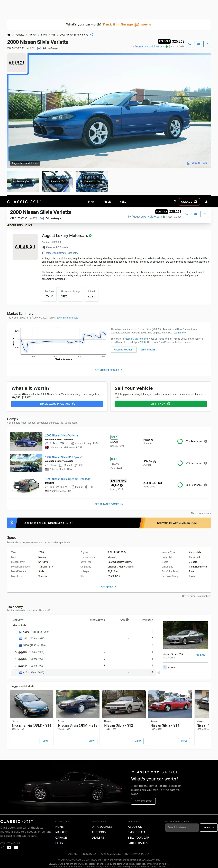This screenshot has height=868, width=218.
Task: Click August Luxury Motorcars seller link near price
Action: (150, 47)
